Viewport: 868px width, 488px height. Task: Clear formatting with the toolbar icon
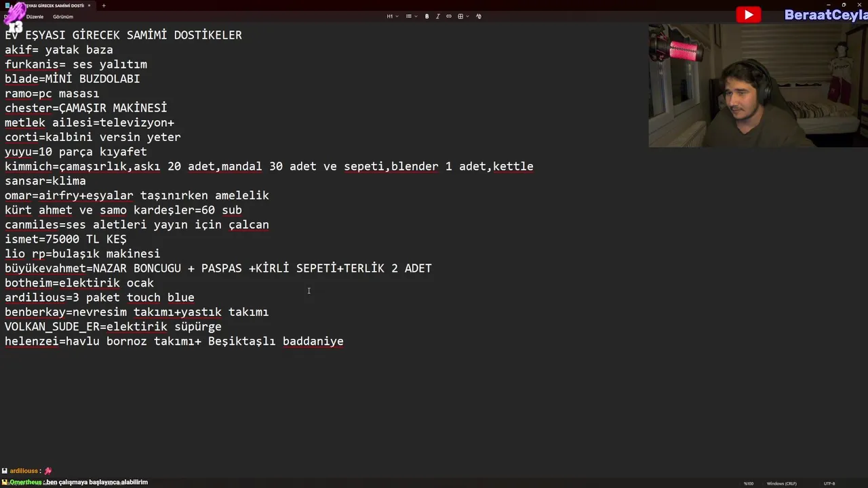pos(479,16)
